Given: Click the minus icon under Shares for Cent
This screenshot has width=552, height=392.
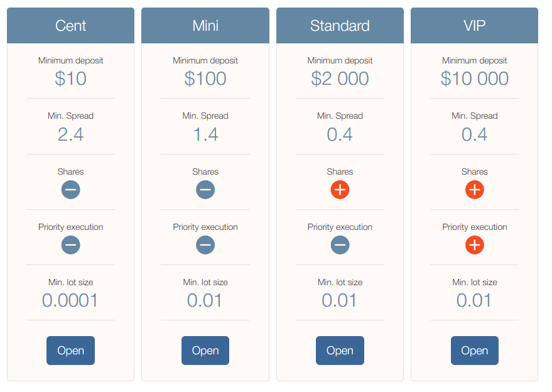Looking at the screenshot, I should (x=70, y=189).
